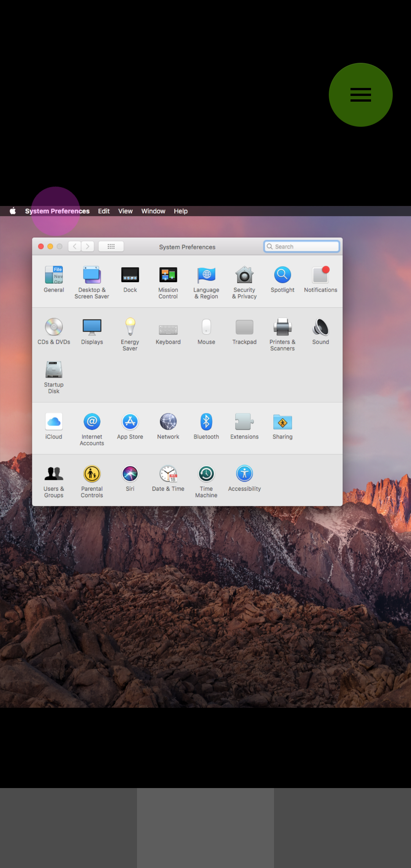Image resolution: width=411 pixels, height=868 pixels.
Task: Open the Edit menu
Action: click(x=104, y=211)
